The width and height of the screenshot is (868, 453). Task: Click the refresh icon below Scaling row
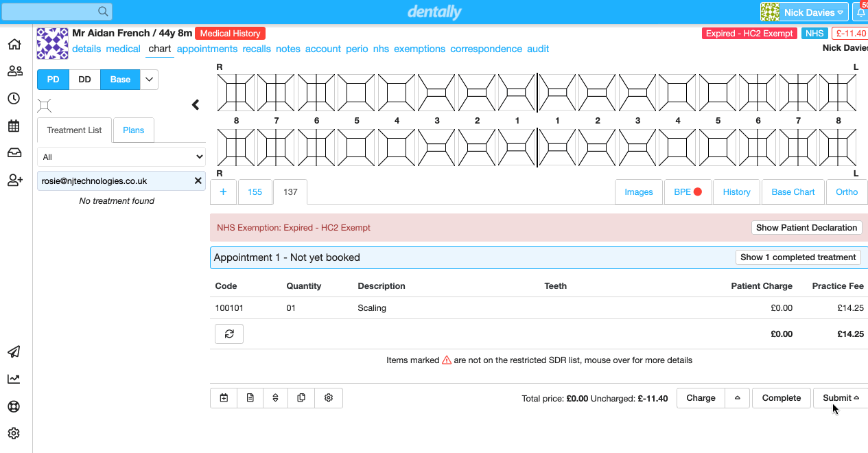[x=229, y=334]
